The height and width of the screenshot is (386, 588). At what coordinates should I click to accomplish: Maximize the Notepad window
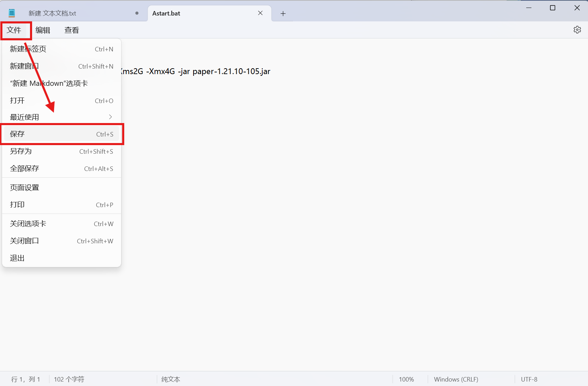click(x=552, y=8)
